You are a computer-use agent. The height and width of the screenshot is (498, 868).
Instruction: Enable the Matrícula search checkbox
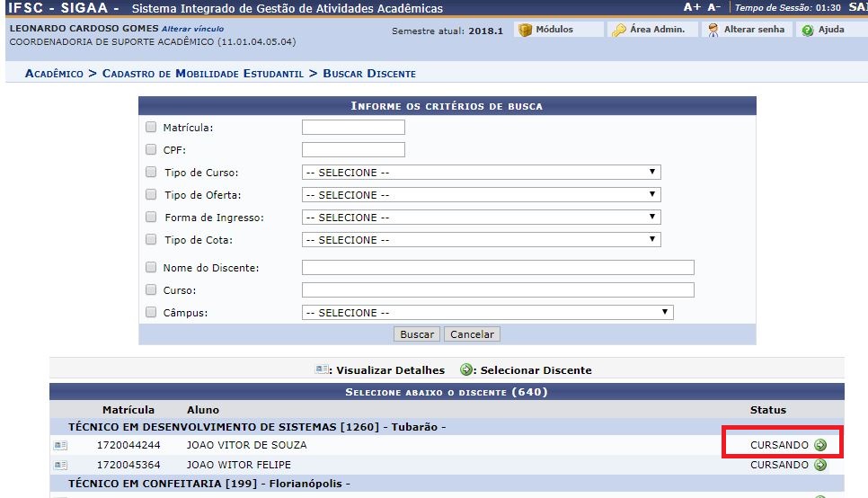[151, 127]
